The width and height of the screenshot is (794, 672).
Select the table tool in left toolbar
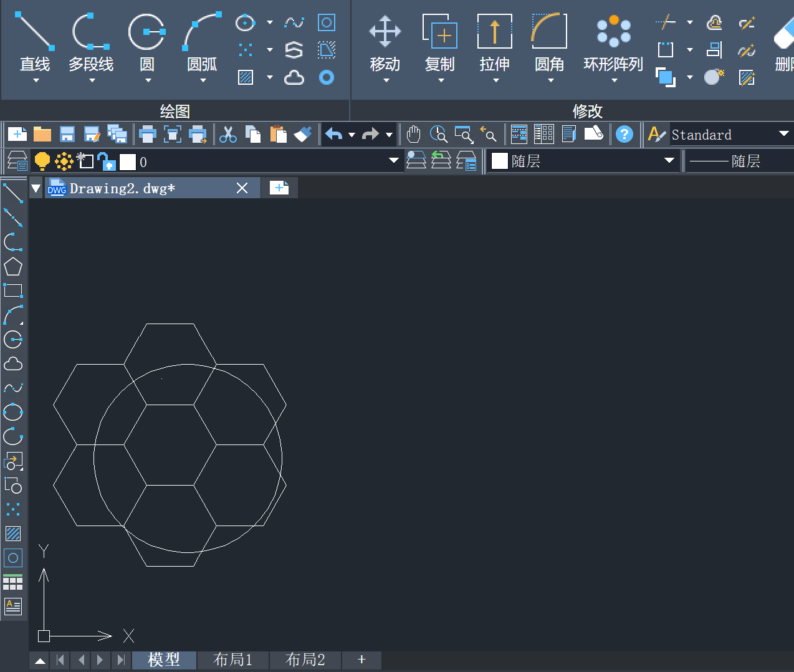click(13, 582)
